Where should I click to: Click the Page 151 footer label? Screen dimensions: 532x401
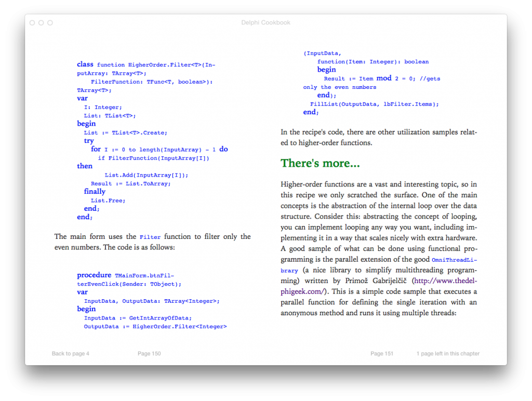tap(382, 354)
